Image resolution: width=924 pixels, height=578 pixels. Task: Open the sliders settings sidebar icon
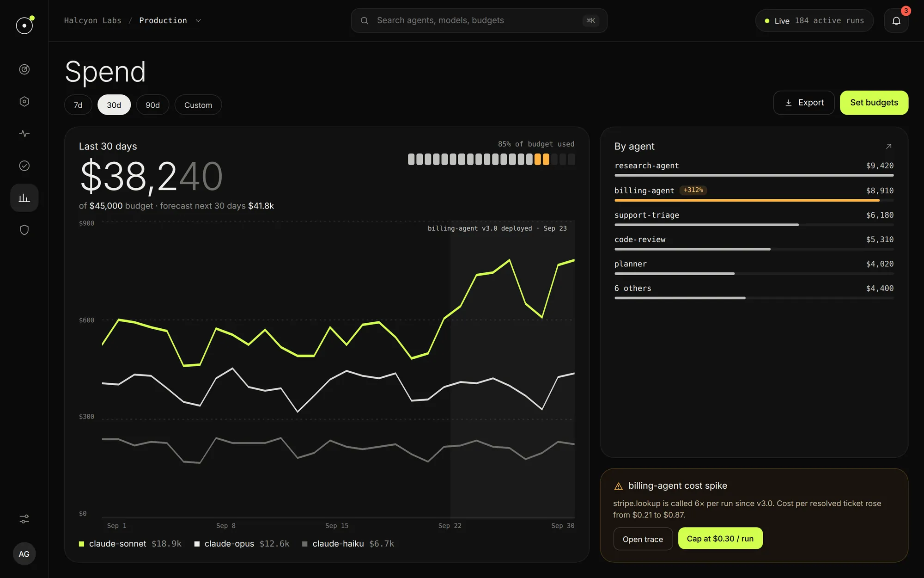(24, 519)
